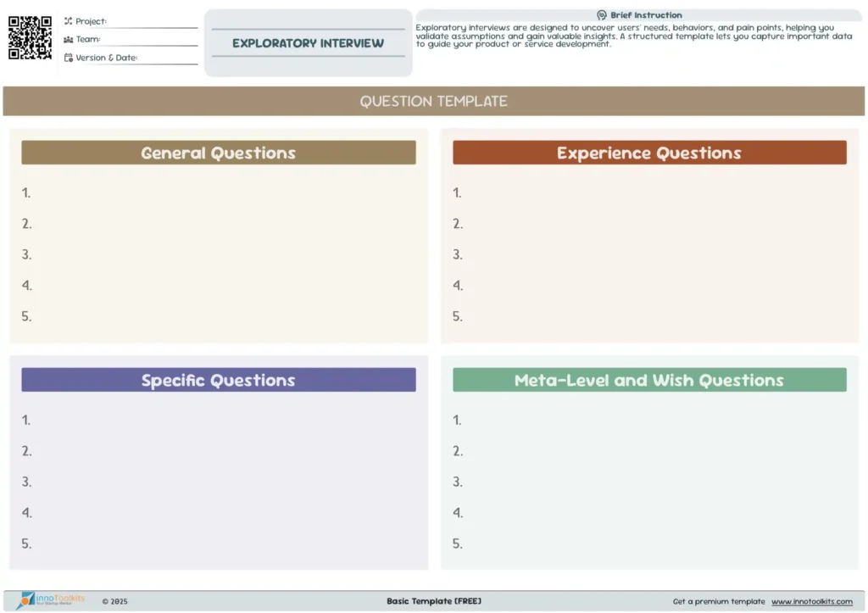The height and width of the screenshot is (613, 868).
Task: Click the calendar icon beside Version & Date
Action: tap(69, 58)
